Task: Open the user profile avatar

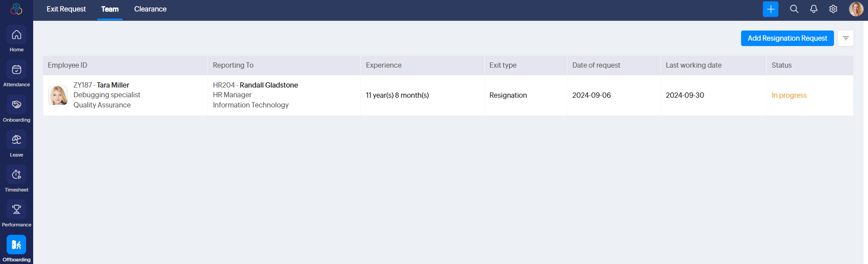Action: click(x=856, y=9)
